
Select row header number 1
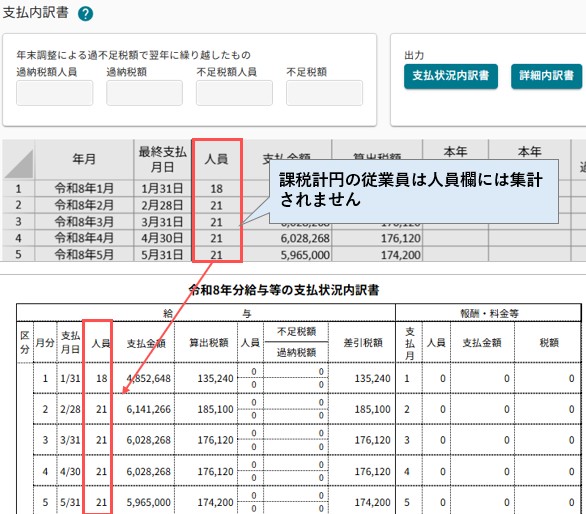tap(19, 188)
